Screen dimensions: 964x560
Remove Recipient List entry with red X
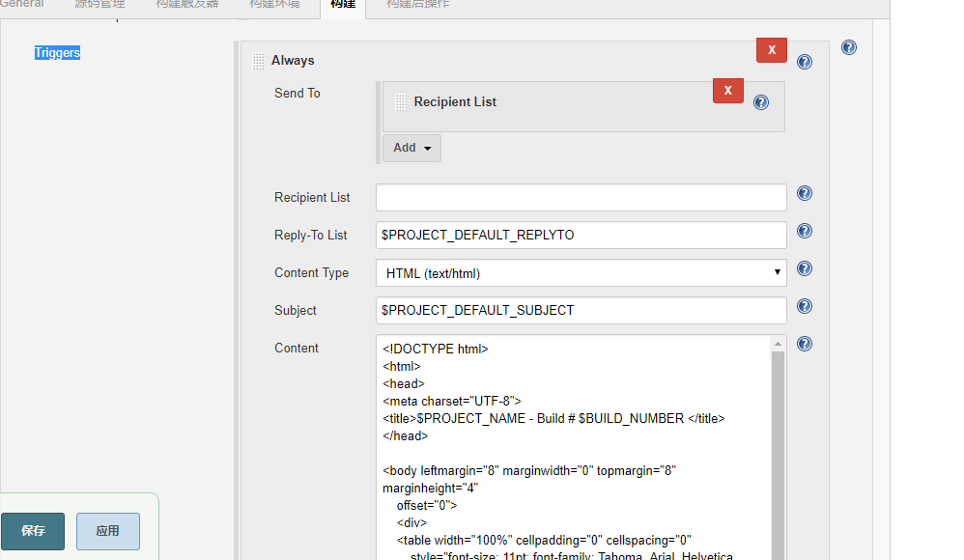point(728,91)
